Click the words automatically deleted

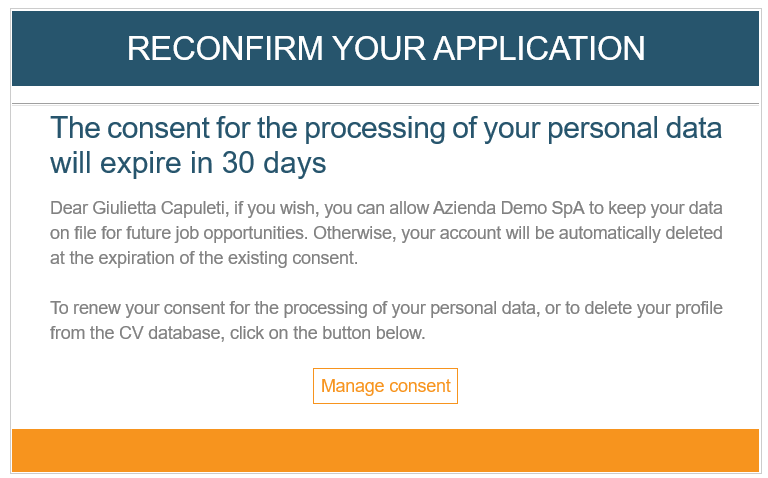[x=641, y=233]
